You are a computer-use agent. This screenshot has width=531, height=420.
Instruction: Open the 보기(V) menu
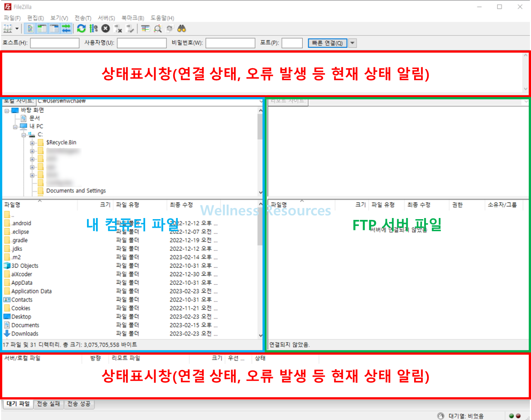59,18
